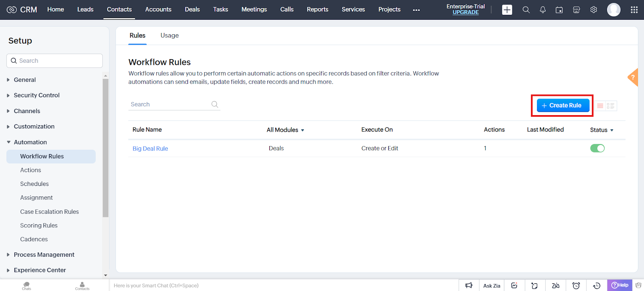
Task: Open the Home module
Action: point(56,9)
